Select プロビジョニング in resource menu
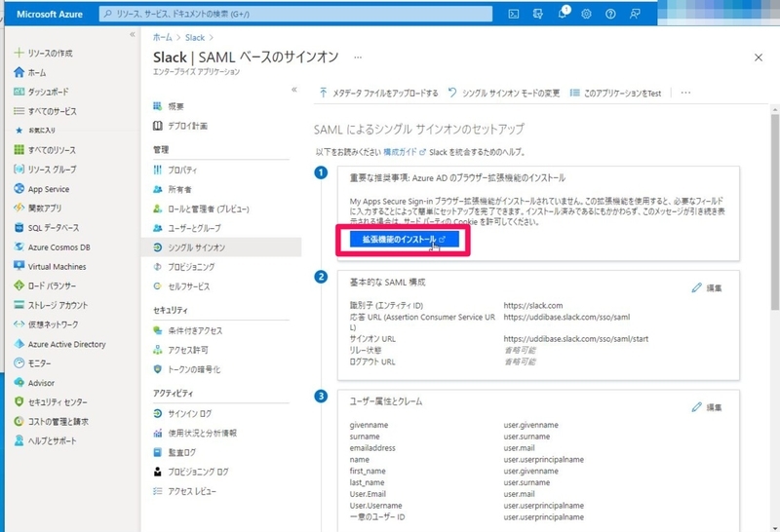Viewport: 780px width, 532px height. [184, 267]
